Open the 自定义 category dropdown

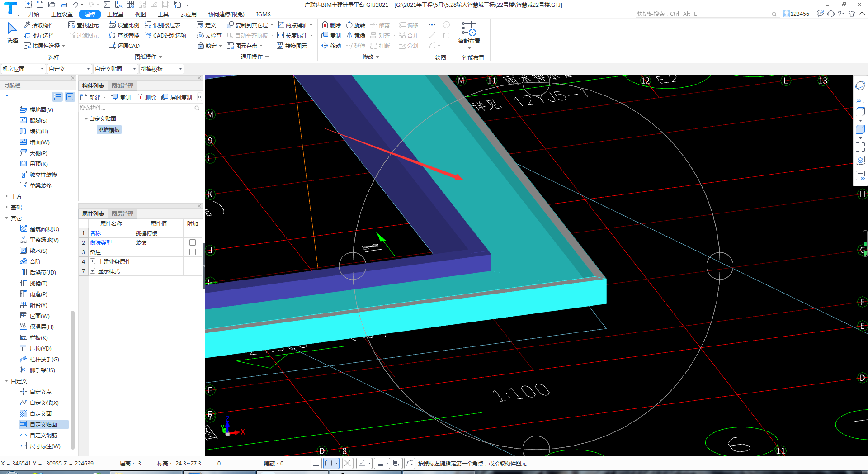[69, 69]
